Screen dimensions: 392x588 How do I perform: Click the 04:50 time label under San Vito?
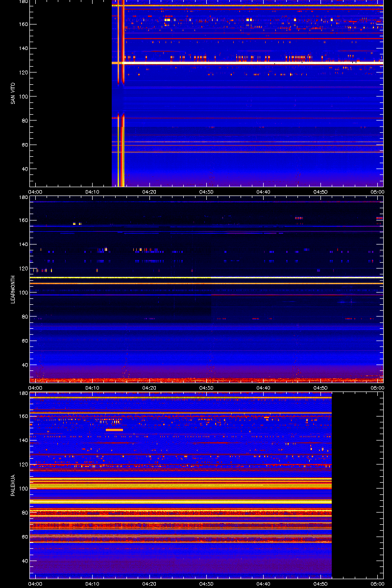[321, 192]
